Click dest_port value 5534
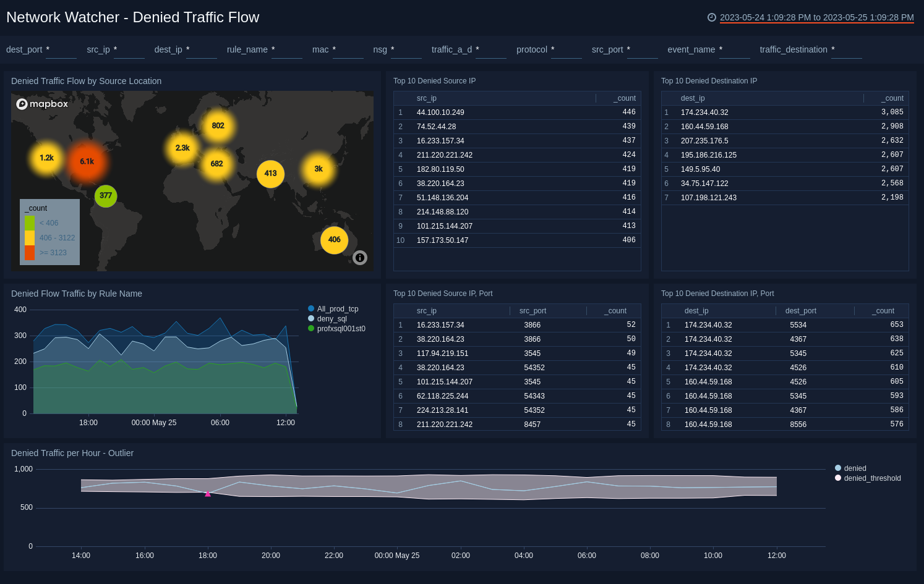This screenshot has height=584, width=924. [798, 325]
